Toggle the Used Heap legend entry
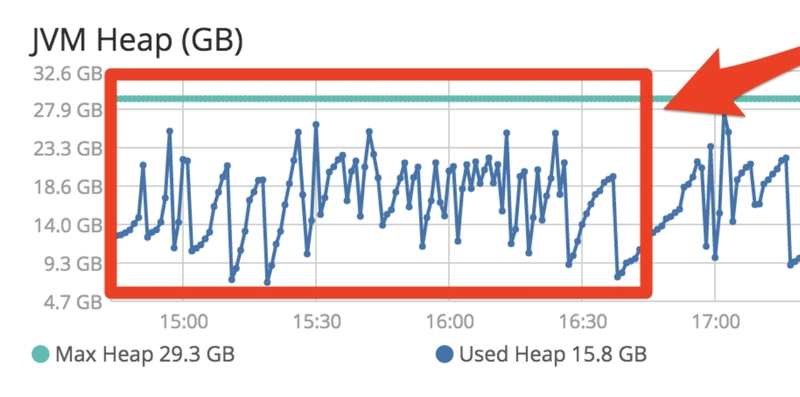800x397 pixels. (541, 354)
